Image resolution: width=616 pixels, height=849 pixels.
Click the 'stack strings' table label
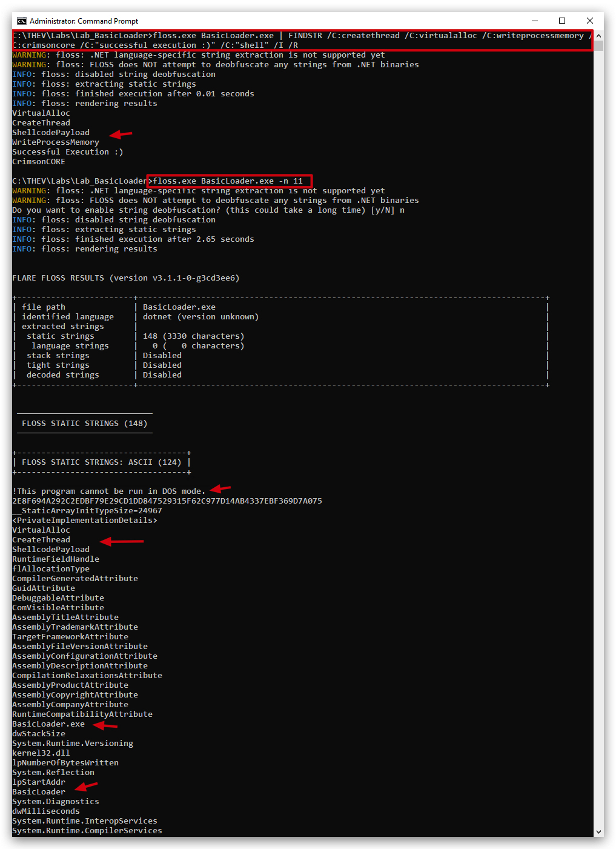[58, 356]
